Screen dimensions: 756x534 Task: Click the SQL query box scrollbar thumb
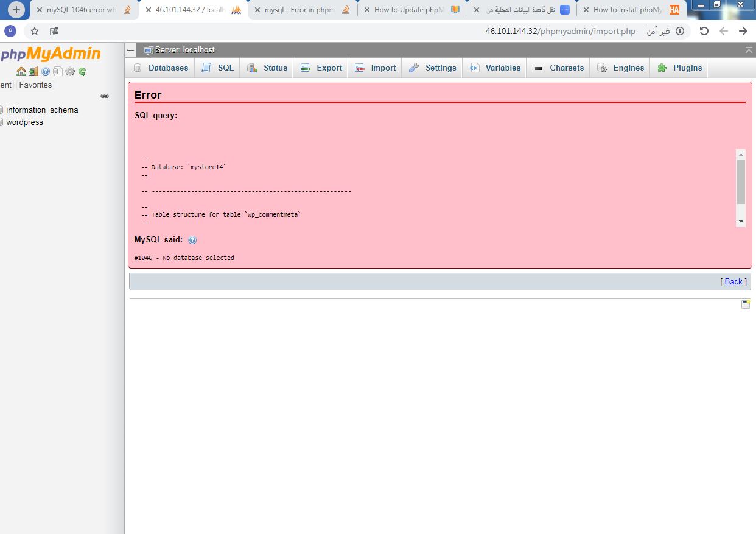tap(741, 181)
